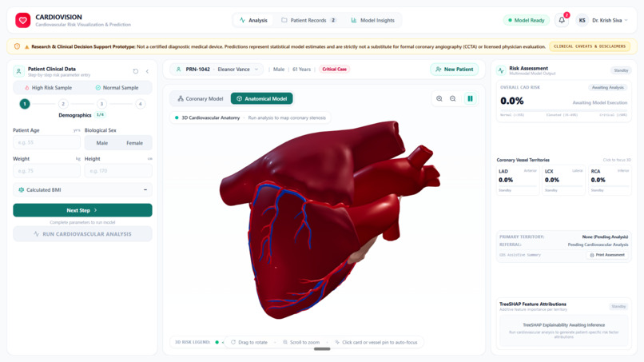Select Female biological sex
The width and height of the screenshot is (644, 362).
click(x=135, y=143)
